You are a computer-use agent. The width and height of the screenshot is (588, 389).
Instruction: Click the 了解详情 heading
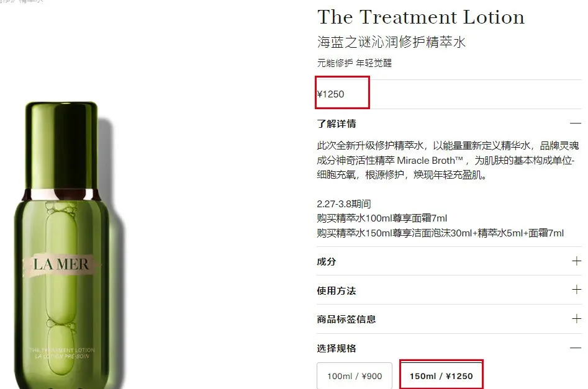click(x=337, y=123)
